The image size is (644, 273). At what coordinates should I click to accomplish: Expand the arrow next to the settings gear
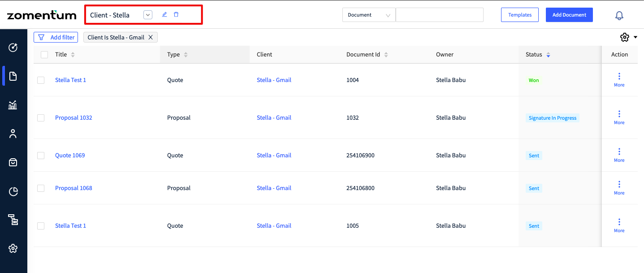click(635, 37)
